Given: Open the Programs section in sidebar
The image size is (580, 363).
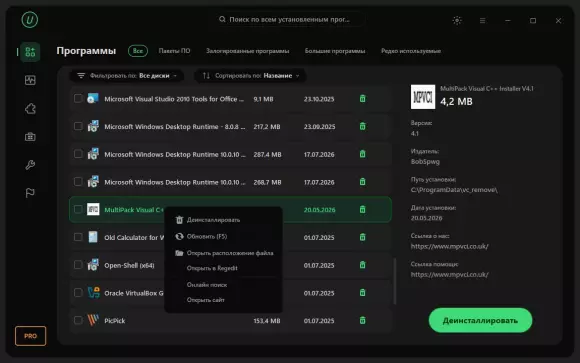Looking at the screenshot, I should (30, 52).
